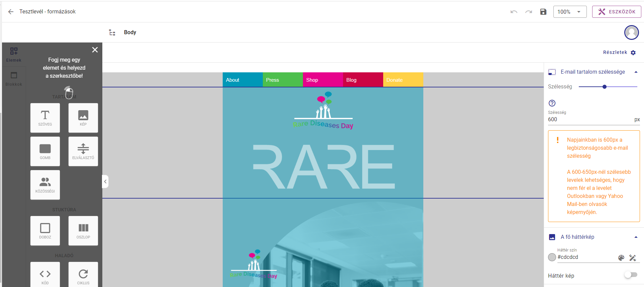Collapse the left elements panel handle
Viewport: 644px width, 287px height.
pyautogui.click(x=105, y=182)
